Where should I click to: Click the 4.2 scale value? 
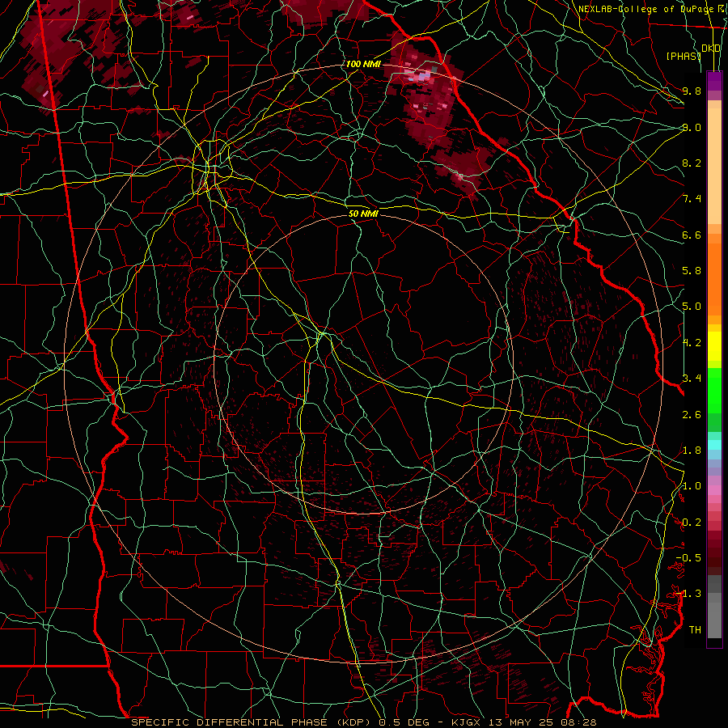(692, 343)
